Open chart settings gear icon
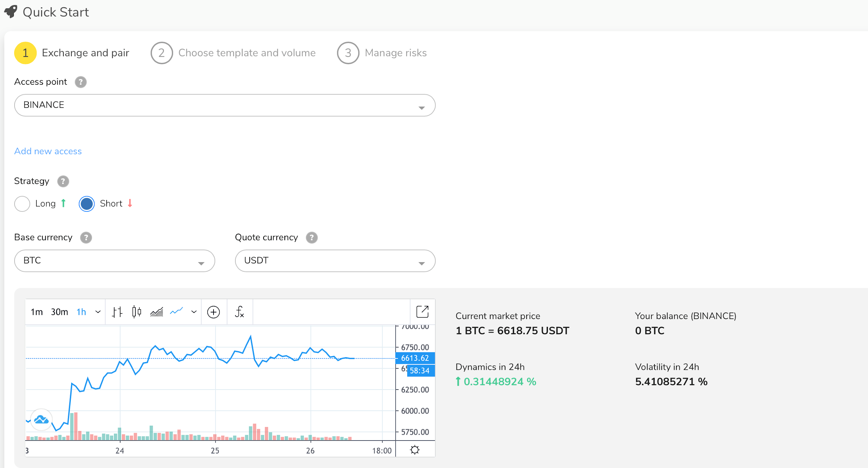The image size is (868, 468). 415,450
